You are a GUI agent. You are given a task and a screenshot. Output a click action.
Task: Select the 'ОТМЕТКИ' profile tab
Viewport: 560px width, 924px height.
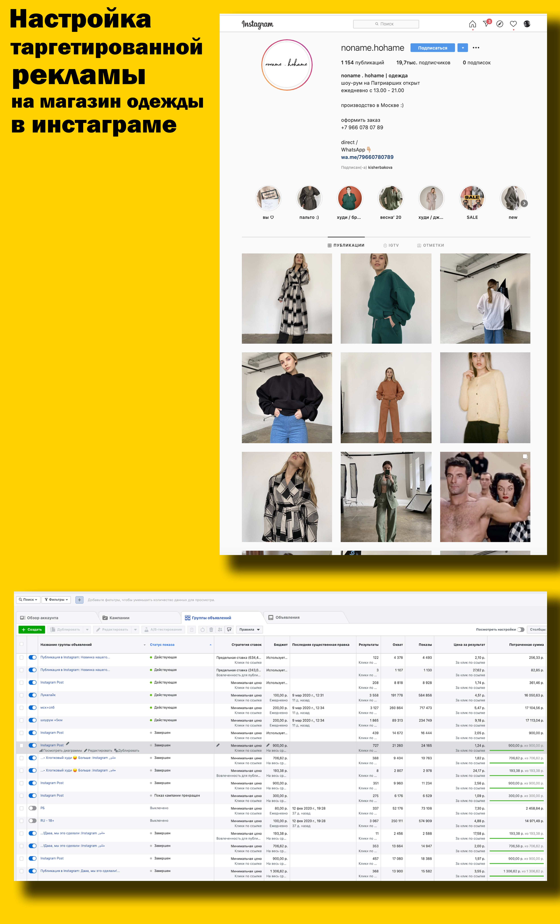[431, 245]
